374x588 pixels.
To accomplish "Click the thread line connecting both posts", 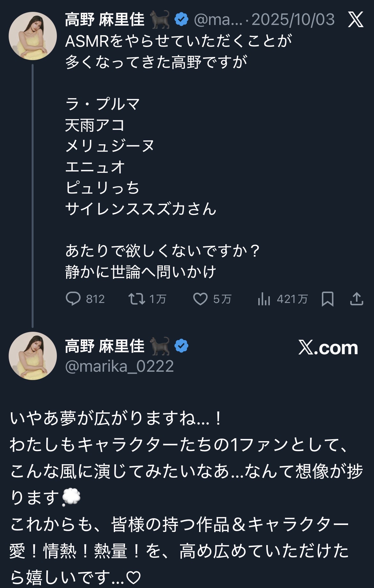I will (x=33, y=195).
